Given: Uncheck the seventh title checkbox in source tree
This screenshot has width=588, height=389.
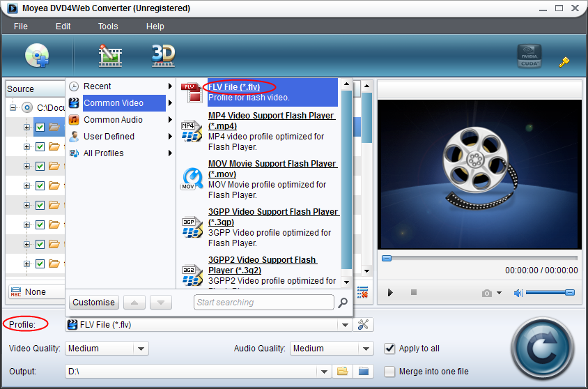Looking at the screenshot, I should coord(40,244).
